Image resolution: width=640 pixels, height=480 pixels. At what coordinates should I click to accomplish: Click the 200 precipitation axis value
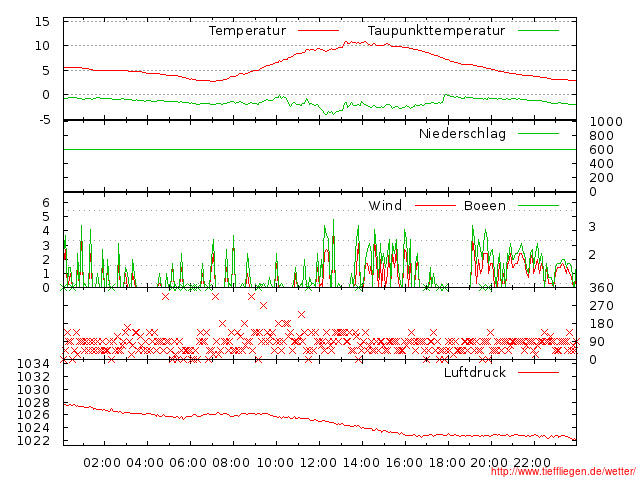click(x=602, y=178)
